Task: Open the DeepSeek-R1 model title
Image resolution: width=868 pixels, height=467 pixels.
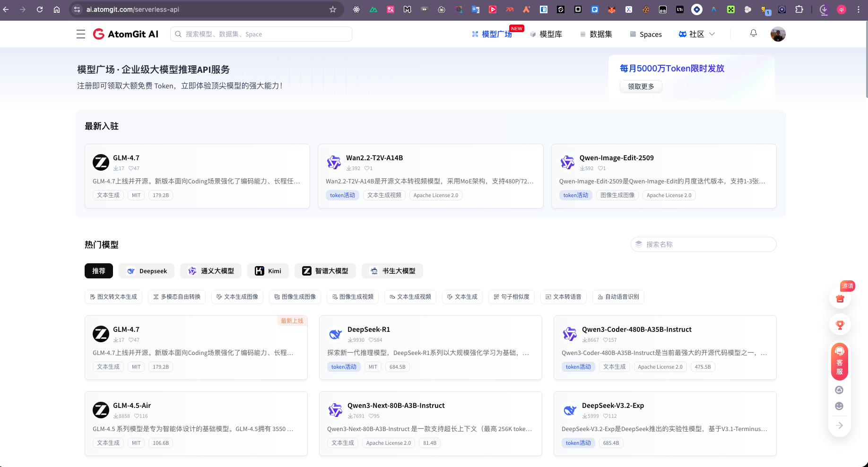Action: click(x=369, y=329)
